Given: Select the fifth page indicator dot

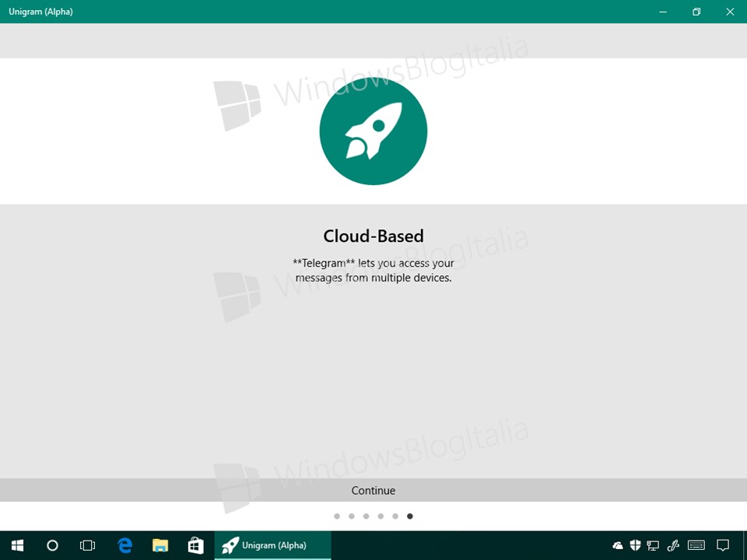Looking at the screenshot, I should (395, 516).
